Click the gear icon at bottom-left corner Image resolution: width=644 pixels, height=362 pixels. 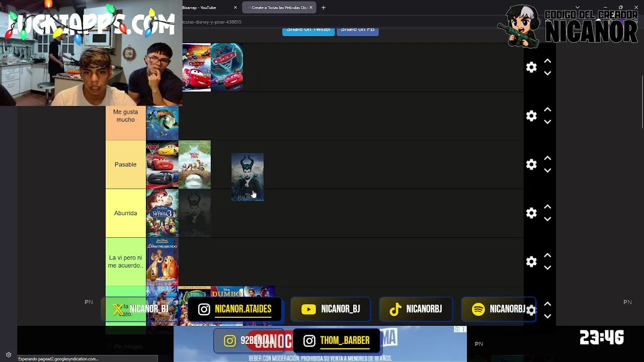point(9,355)
